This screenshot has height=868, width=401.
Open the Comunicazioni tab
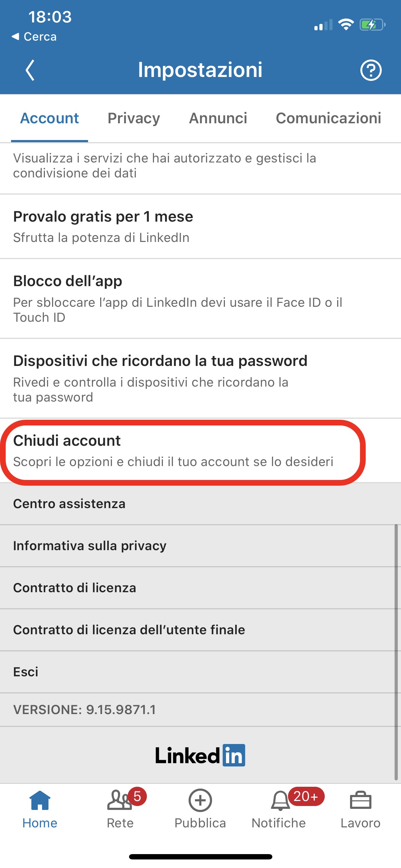click(328, 118)
